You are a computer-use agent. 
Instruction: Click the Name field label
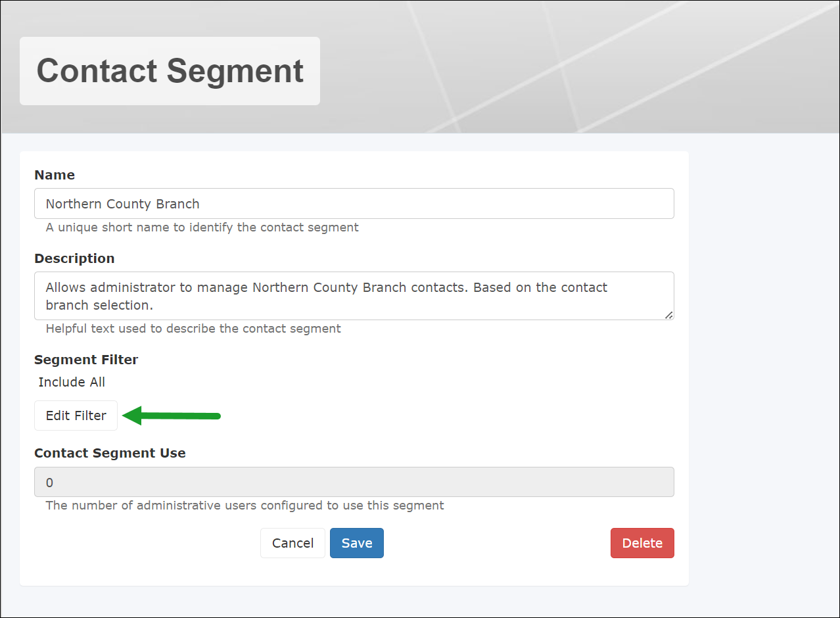[55, 175]
